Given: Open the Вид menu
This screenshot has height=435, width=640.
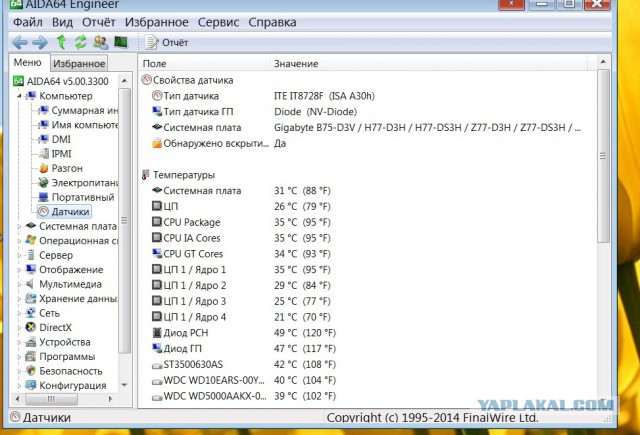Looking at the screenshot, I should tap(62, 22).
